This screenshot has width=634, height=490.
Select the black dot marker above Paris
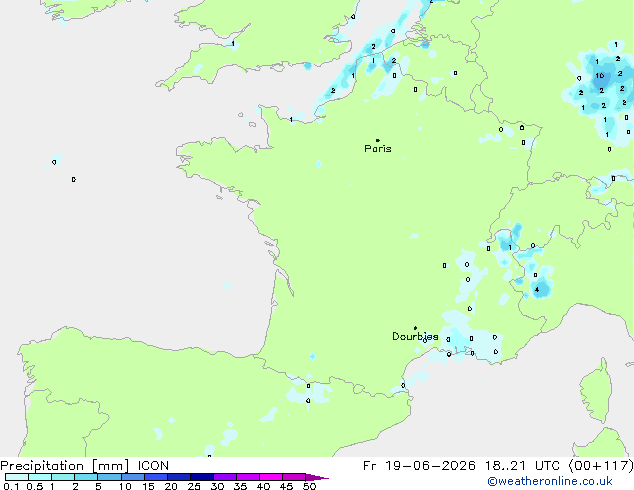point(378,140)
